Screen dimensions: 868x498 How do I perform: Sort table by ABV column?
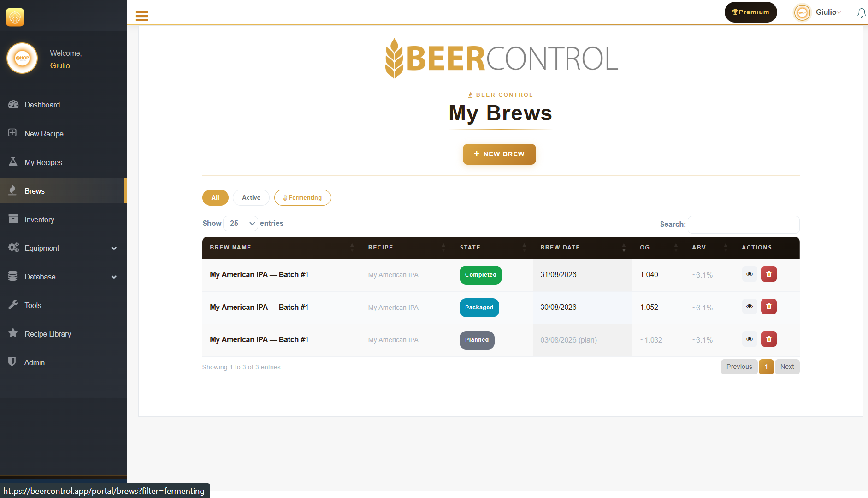coord(709,248)
